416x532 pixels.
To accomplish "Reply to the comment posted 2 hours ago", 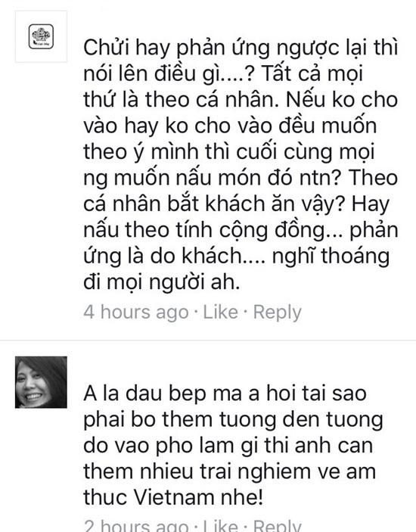I will tap(278, 525).
